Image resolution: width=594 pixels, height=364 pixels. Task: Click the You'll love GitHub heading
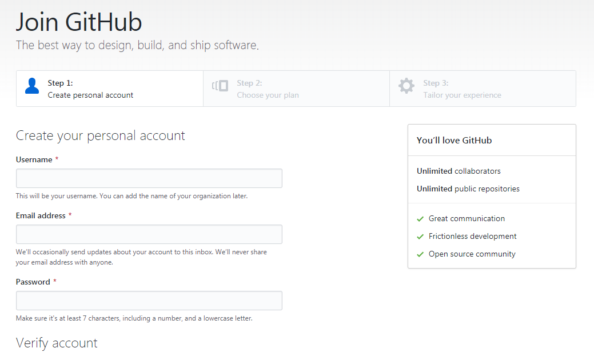tap(454, 141)
